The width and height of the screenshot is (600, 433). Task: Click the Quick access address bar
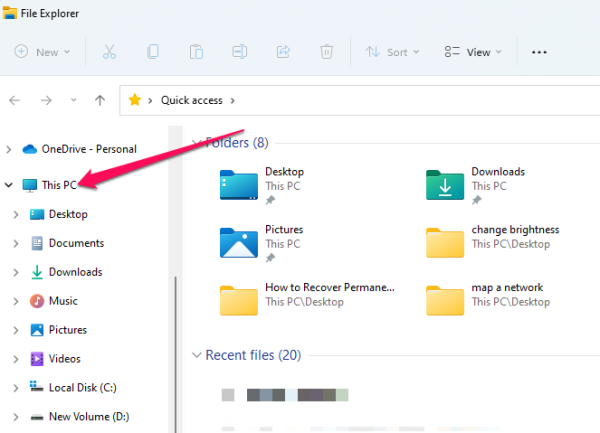(x=350, y=100)
